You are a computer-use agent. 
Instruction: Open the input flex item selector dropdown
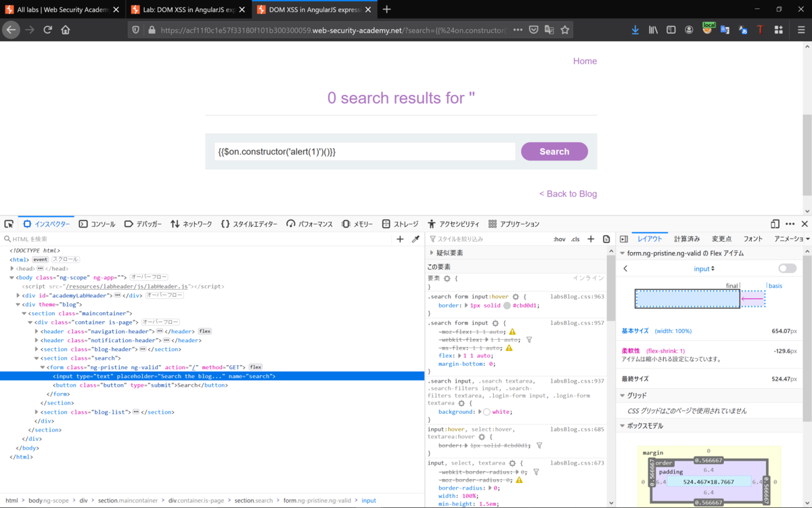(704, 269)
